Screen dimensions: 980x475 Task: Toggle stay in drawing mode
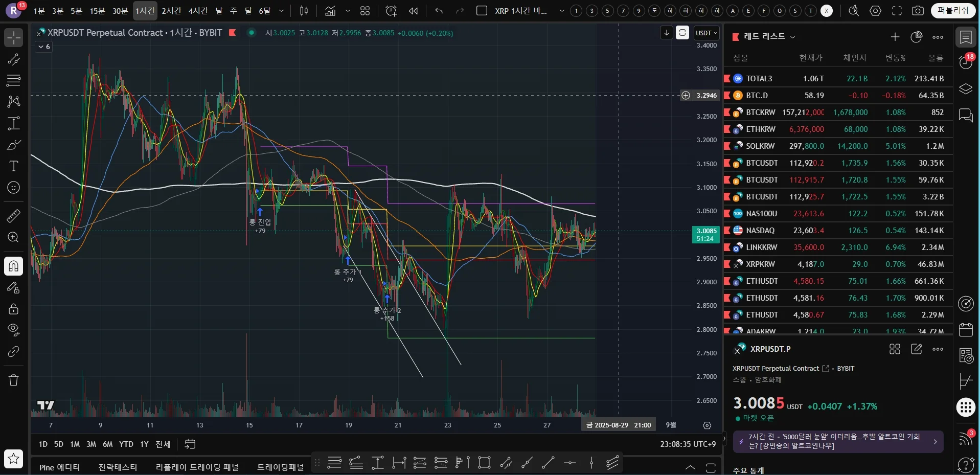pos(14,288)
